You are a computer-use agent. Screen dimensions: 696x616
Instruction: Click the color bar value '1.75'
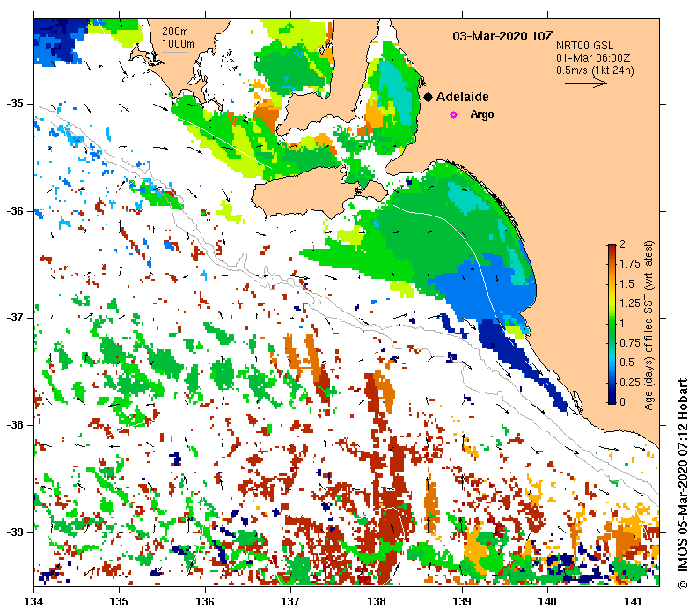pos(630,264)
